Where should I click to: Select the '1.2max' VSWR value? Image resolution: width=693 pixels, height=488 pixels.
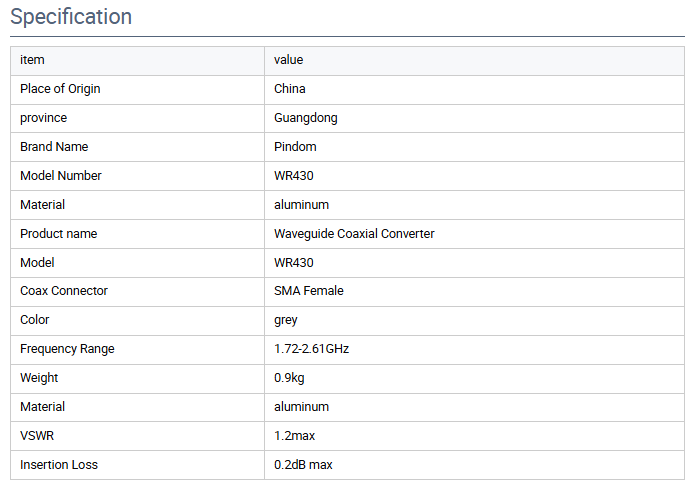[294, 436]
